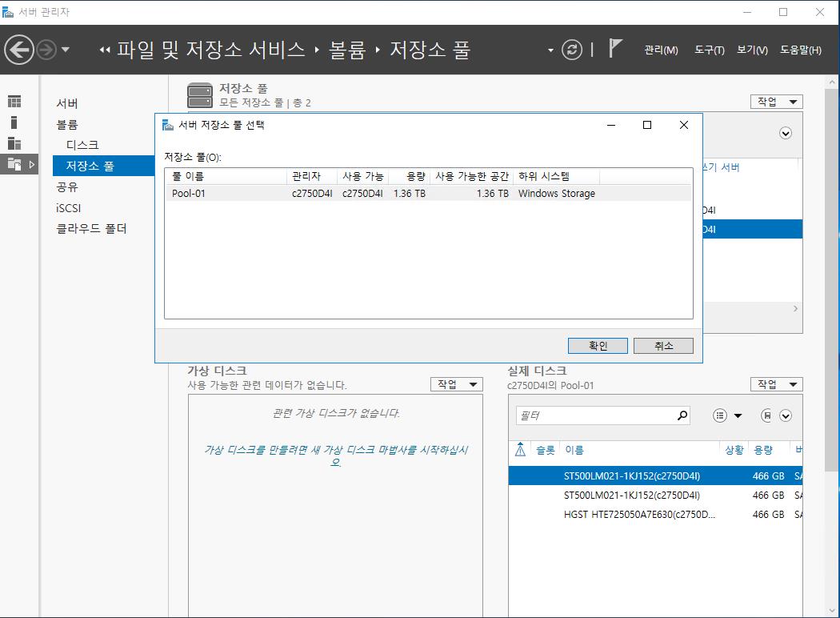Go back with the back arrow button
Image resolution: width=840 pixels, height=618 pixels.
coord(19,50)
